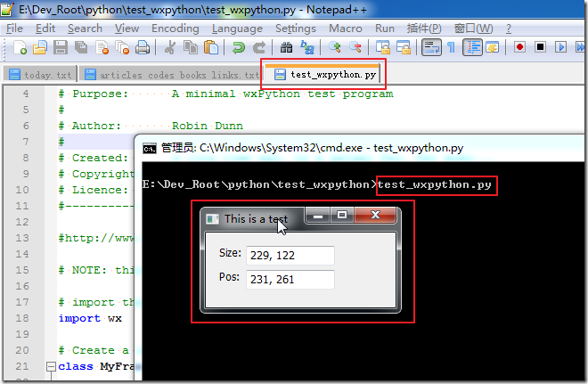Open the File menu
The height and width of the screenshot is (384, 588).
[14, 29]
